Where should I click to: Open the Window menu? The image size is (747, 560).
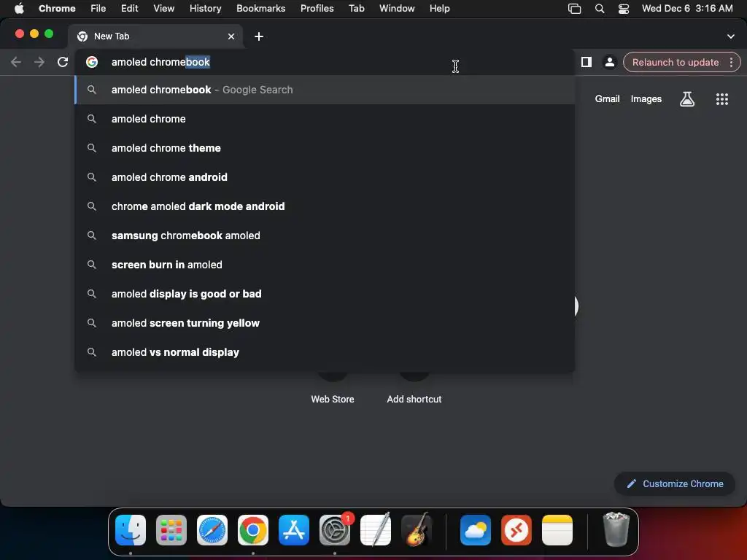(x=397, y=9)
